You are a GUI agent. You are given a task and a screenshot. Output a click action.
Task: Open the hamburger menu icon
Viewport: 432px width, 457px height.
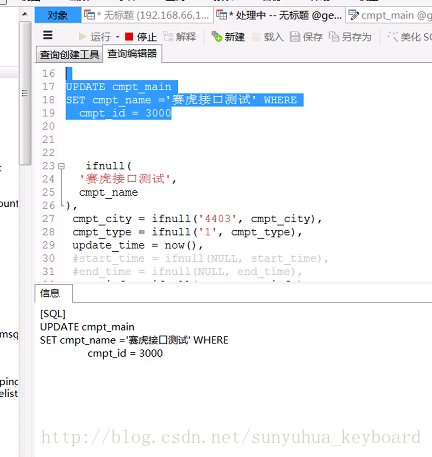[x=48, y=35]
